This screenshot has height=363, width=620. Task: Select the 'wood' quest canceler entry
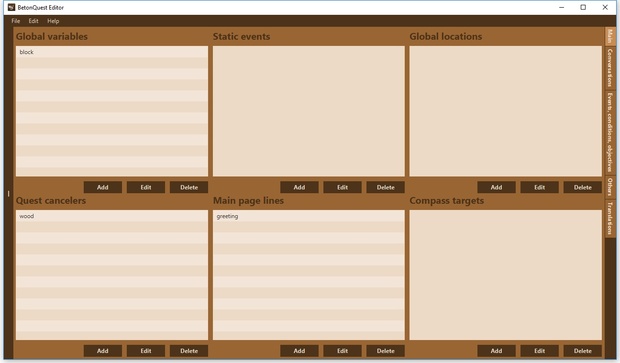pos(112,216)
